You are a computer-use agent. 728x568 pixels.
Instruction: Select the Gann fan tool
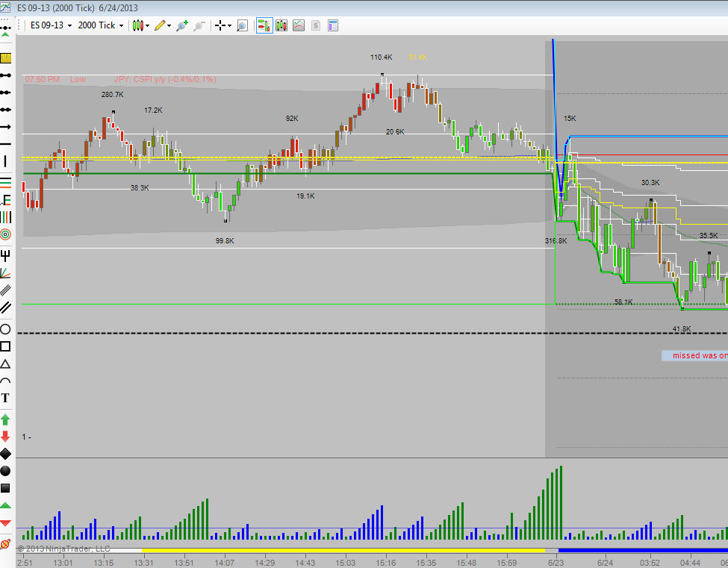point(5,273)
